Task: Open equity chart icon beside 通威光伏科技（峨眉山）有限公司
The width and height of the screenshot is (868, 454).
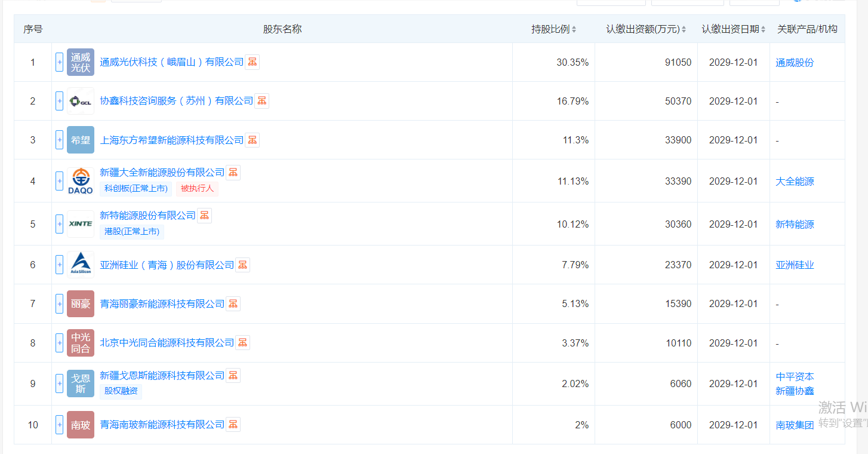Action: click(x=252, y=62)
